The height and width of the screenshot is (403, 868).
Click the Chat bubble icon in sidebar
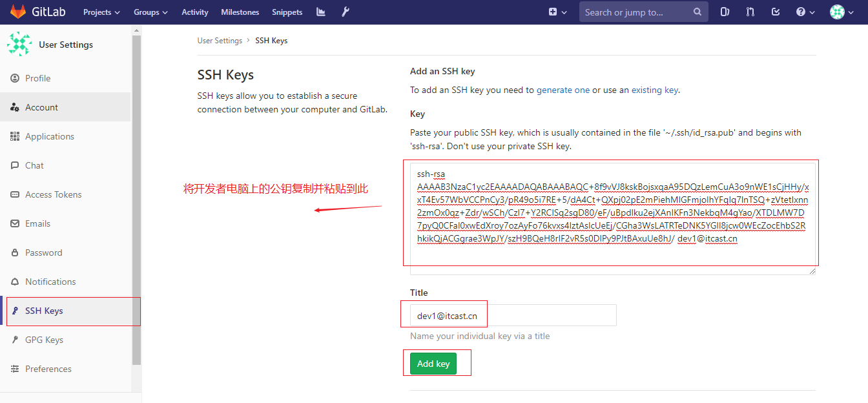click(15, 165)
